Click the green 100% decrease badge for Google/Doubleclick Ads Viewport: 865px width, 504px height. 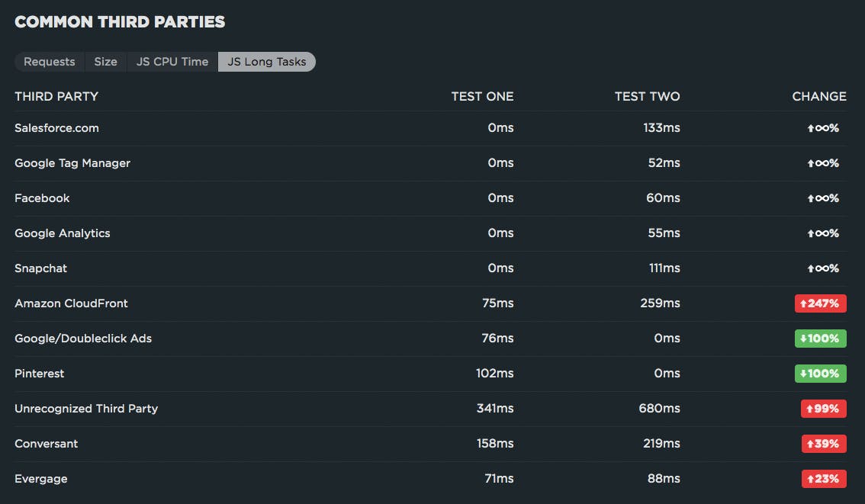pos(821,338)
